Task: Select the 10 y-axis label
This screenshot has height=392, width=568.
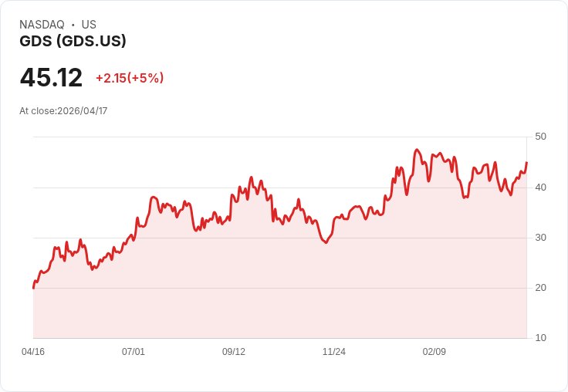Action: pos(540,338)
